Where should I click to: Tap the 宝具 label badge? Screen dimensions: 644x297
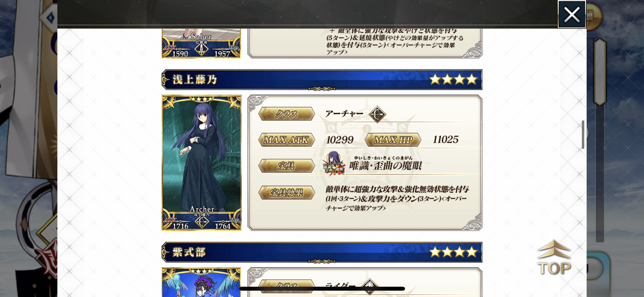[287, 166]
